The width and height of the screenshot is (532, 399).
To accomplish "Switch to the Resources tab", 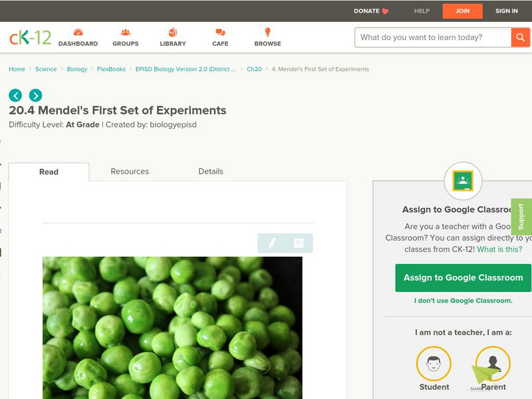I will pyautogui.click(x=130, y=172).
